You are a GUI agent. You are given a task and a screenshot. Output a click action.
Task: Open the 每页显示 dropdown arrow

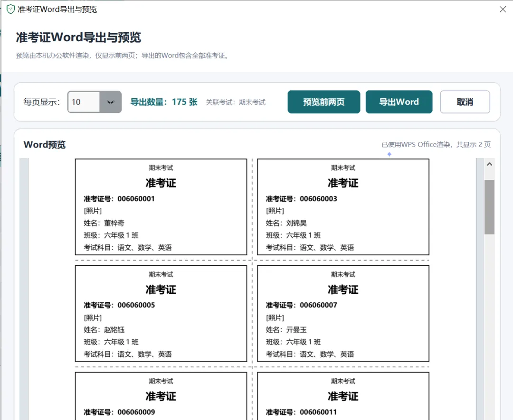(111, 102)
